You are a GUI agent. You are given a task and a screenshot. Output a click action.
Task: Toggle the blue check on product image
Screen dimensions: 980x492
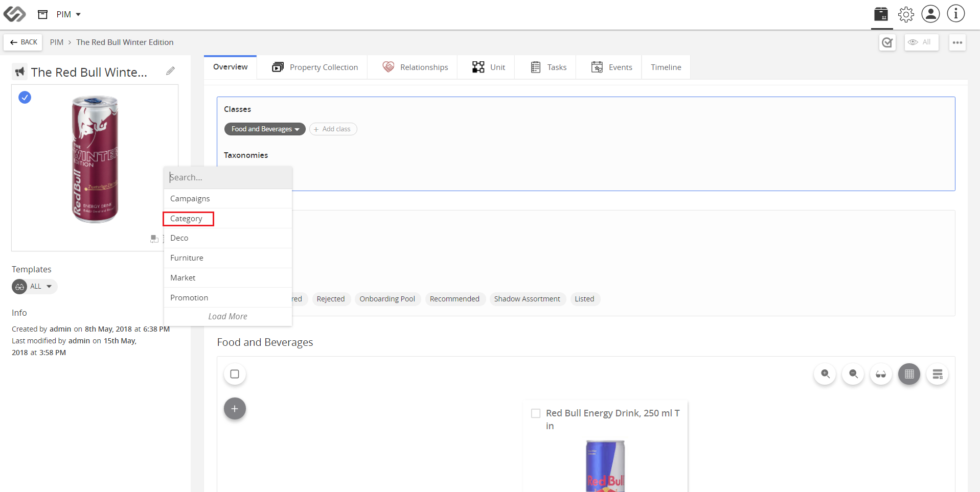25,97
